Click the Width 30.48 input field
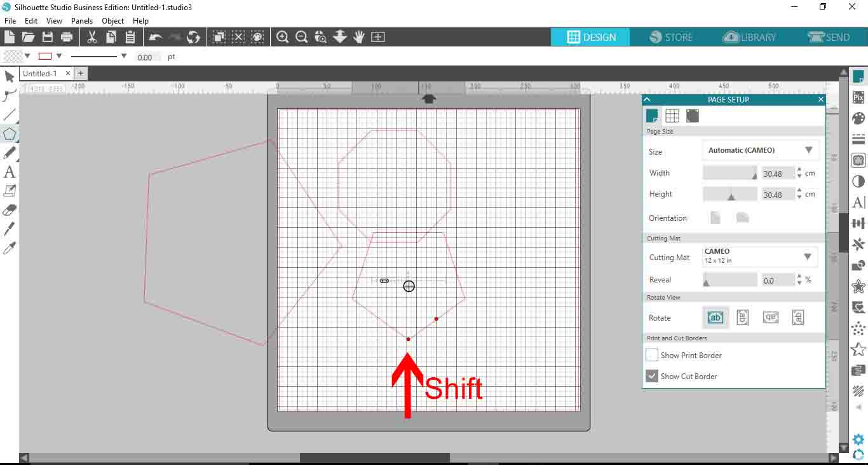The height and width of the screenshot is (465, 868). (x=778, y=173)
